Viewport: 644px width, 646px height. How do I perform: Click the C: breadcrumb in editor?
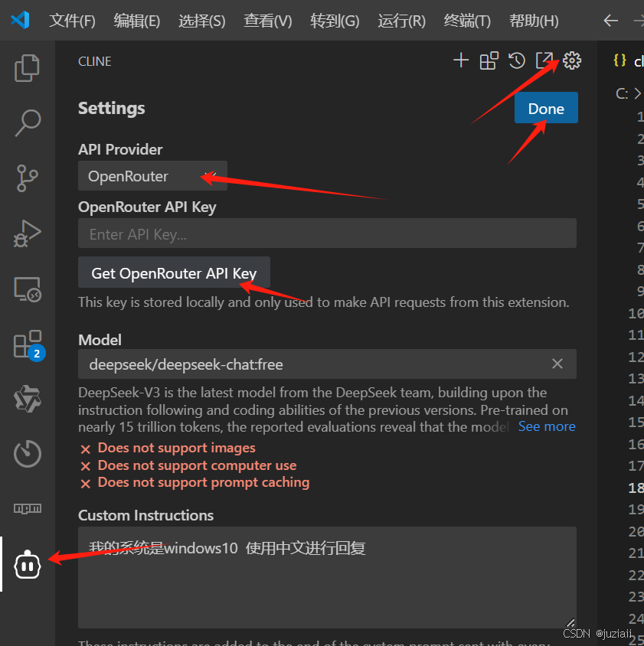tap(622, 94)
